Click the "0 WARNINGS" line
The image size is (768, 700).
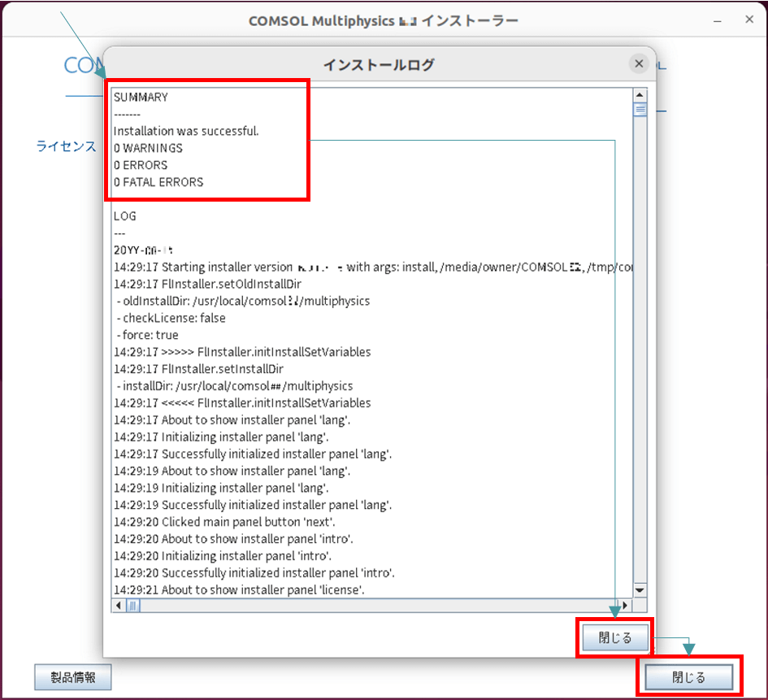tap(149, 148)
